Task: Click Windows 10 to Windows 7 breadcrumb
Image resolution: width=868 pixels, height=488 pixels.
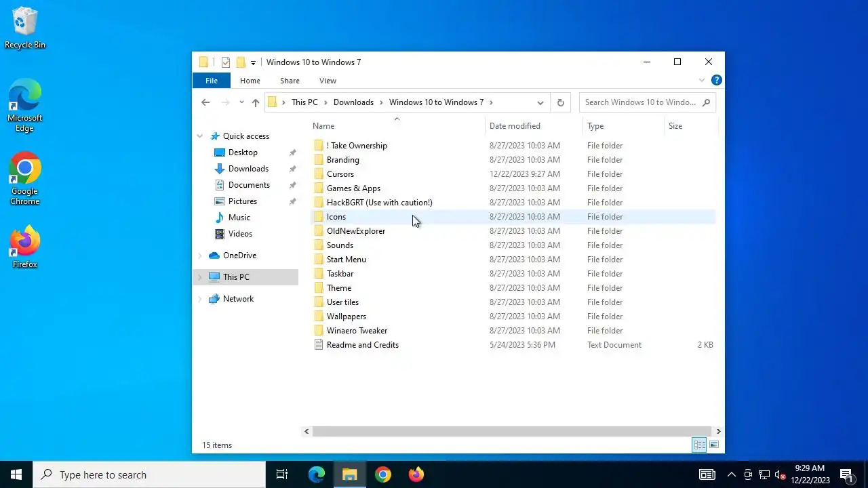Action: coord(436,102)
